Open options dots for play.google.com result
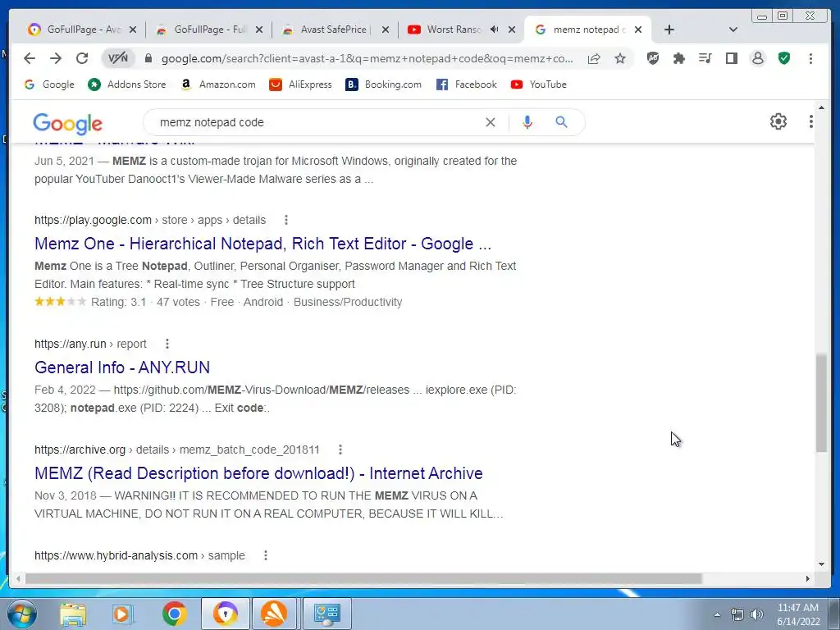Viewport: 840px width, 630px height. (286, 220)
